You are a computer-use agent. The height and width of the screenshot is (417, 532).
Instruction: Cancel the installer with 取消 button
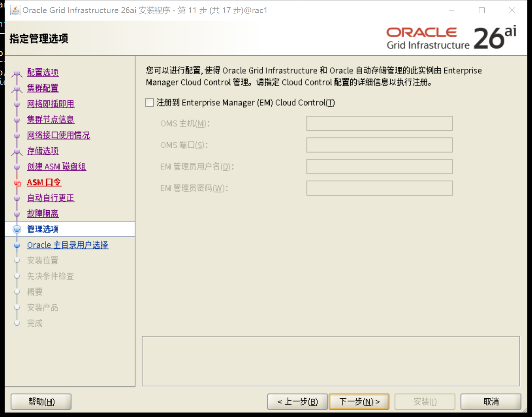(x=491, y=402)
